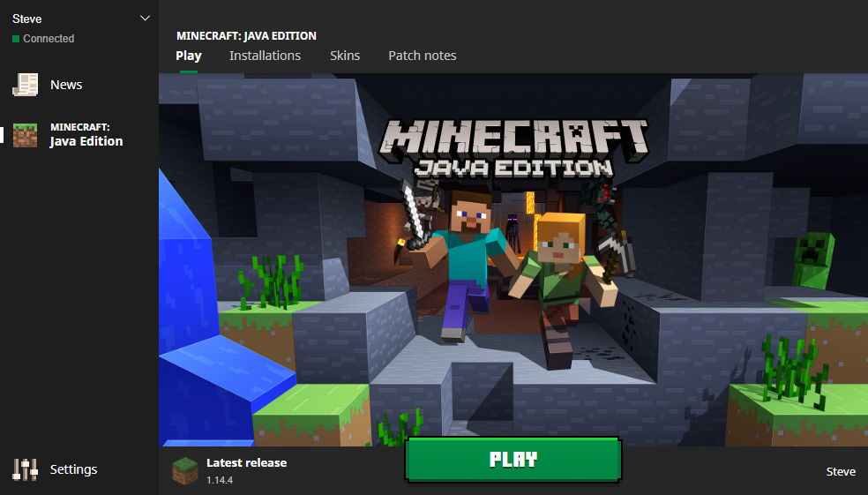View the Patch notes tab
Screen dimensions: 868x495
[x=423, y=56]
